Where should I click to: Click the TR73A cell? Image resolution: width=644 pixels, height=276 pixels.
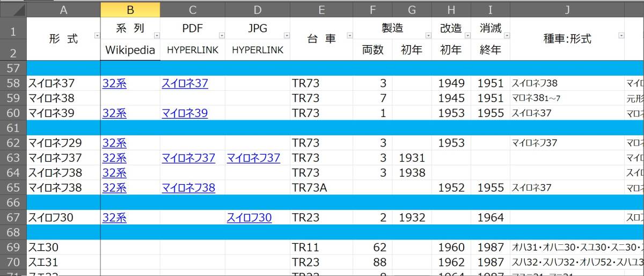pyautogui.click(x=321, y=188)
